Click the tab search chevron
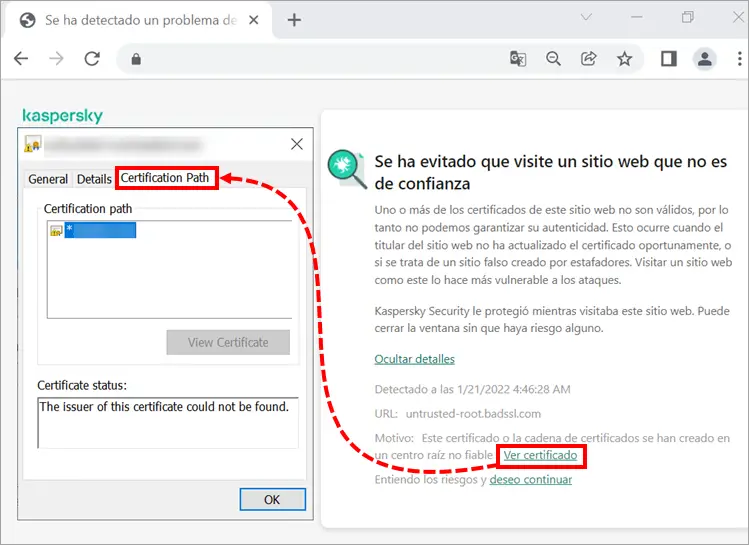Image resolution: width=749 pixels, height=545 pixels. 586,17
